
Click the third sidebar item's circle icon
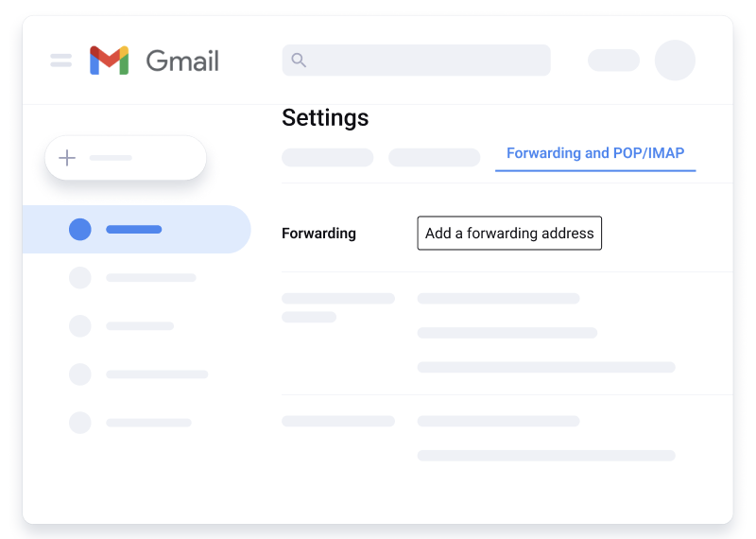pos(80,326)
